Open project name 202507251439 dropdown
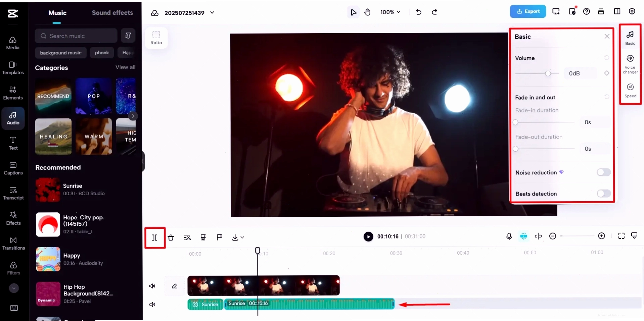The image size is (644, 321). click(212, 12)
